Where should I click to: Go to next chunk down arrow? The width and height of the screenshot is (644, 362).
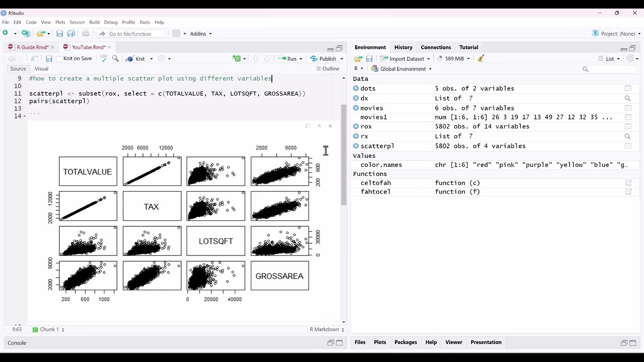tap(267, 58)
